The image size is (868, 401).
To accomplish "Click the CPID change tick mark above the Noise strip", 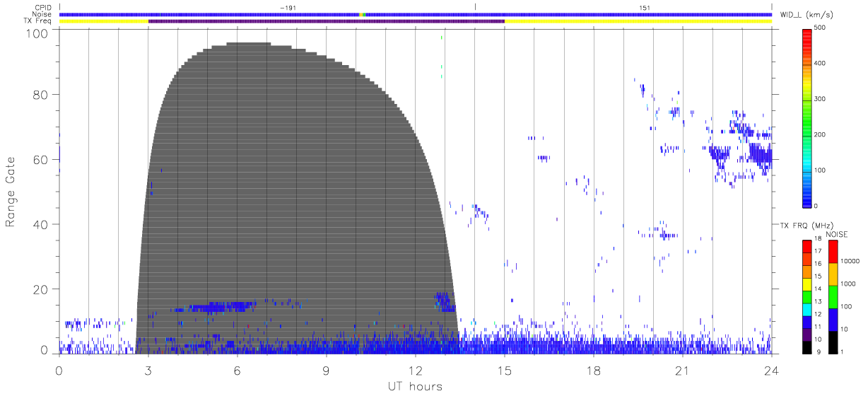I will point(475,8).
